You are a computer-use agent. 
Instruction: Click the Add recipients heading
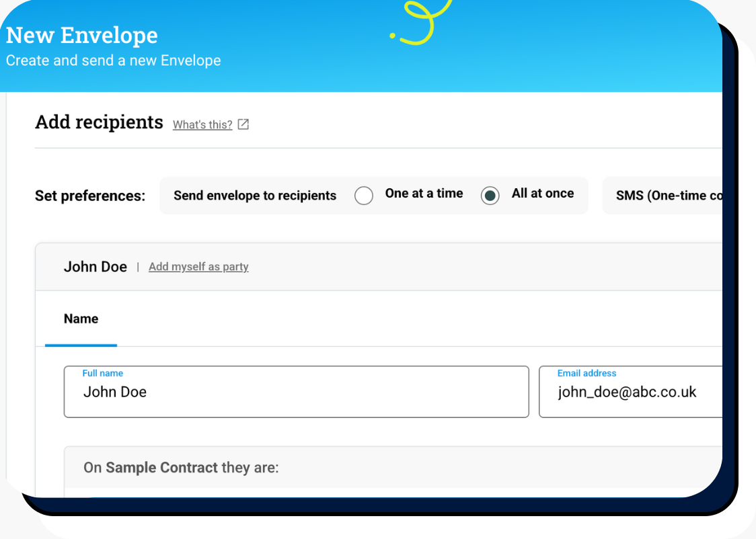click(99, 122)
